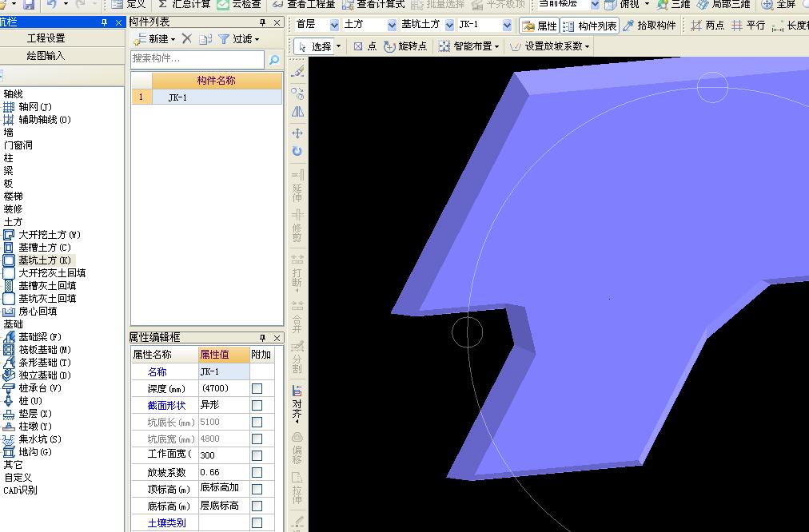Click the search magnifier in component list
Viewport: 809px width, 532px height.
[x=274, y=60]
